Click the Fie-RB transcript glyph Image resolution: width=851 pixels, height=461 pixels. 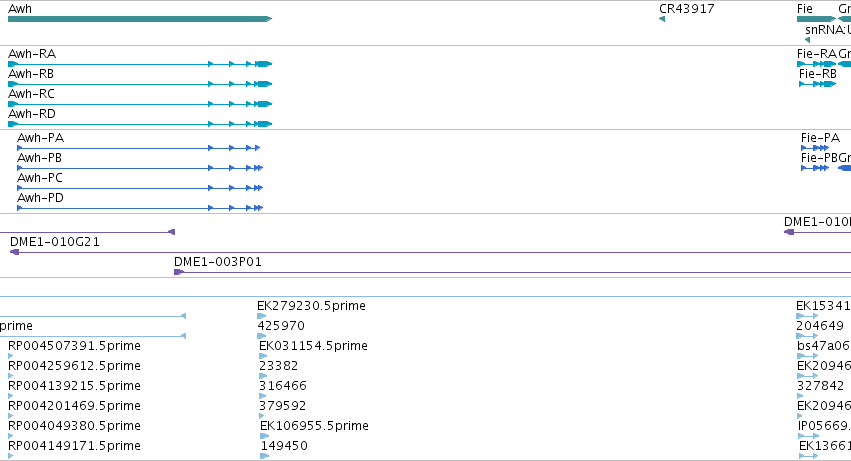(817, 84)
